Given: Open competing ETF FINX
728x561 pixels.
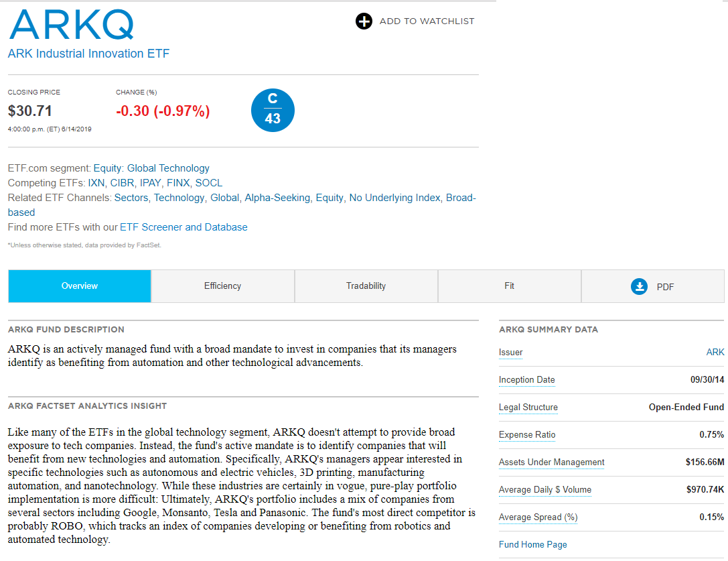Looking at the screenshot, I should point(178,183).
